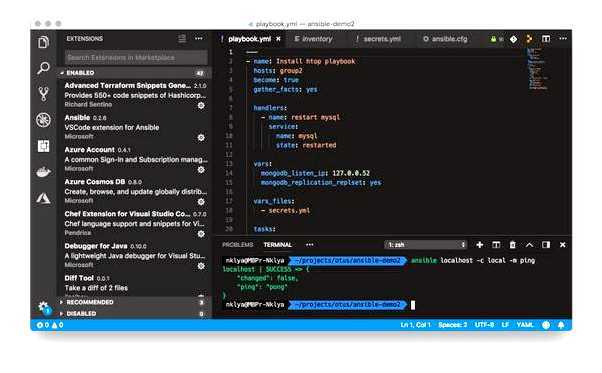Switch to the PROBLEMS panel tab
This screenshot has height=373, width=602.
pos(238,245)
